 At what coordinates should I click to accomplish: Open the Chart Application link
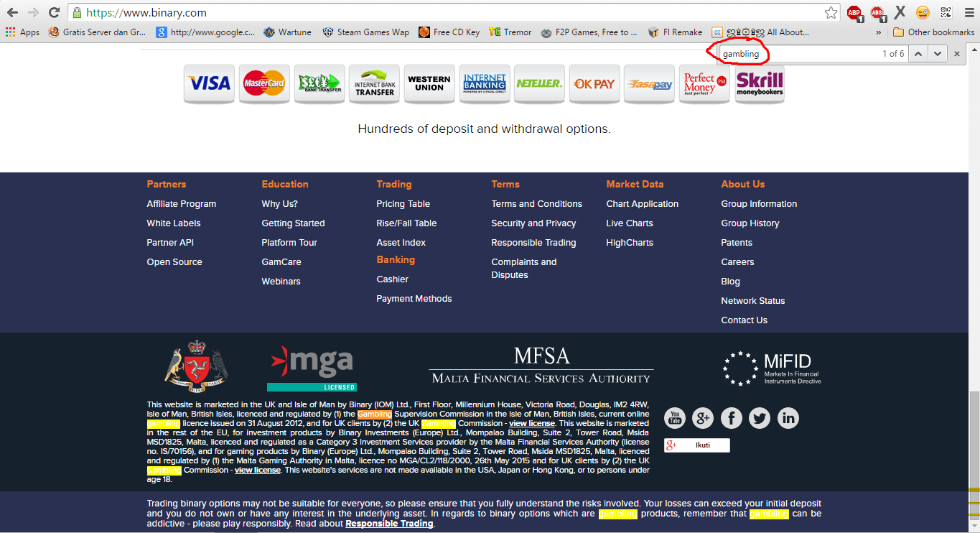643,204
